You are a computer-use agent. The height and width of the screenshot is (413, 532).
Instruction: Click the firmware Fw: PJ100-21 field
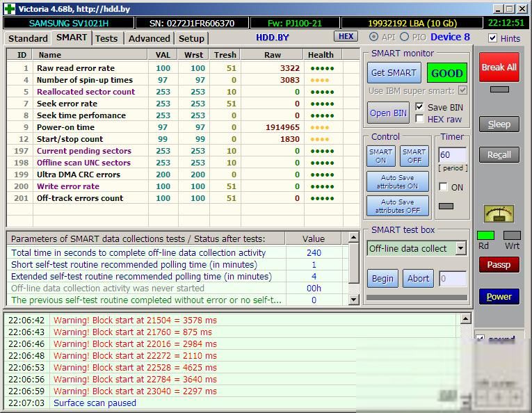coord(294,23)
